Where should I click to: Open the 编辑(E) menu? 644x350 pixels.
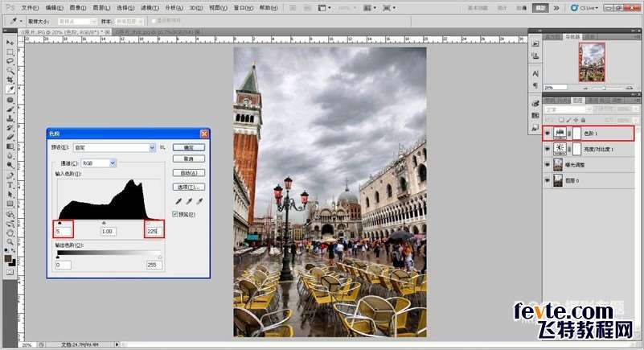54,8
